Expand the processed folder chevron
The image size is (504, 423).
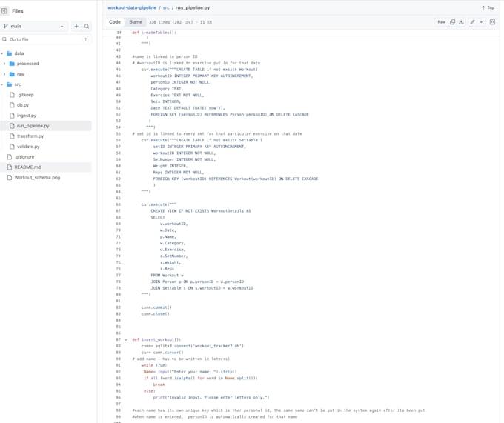coord(4,64)
